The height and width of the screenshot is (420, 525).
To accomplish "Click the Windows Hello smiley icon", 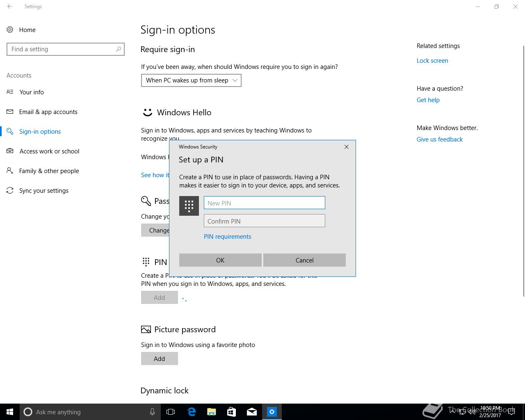I will (147, 112).
